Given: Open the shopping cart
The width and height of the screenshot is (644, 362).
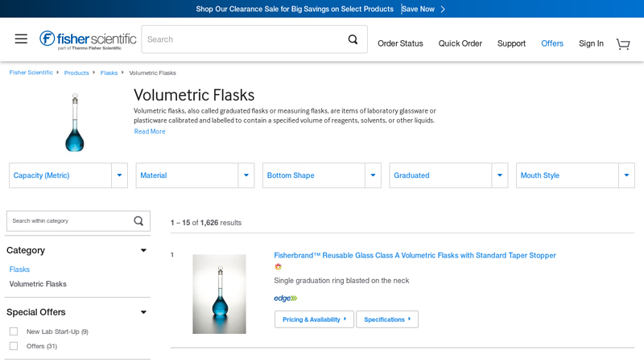Looking at the screenshot, I should [623, 43].
